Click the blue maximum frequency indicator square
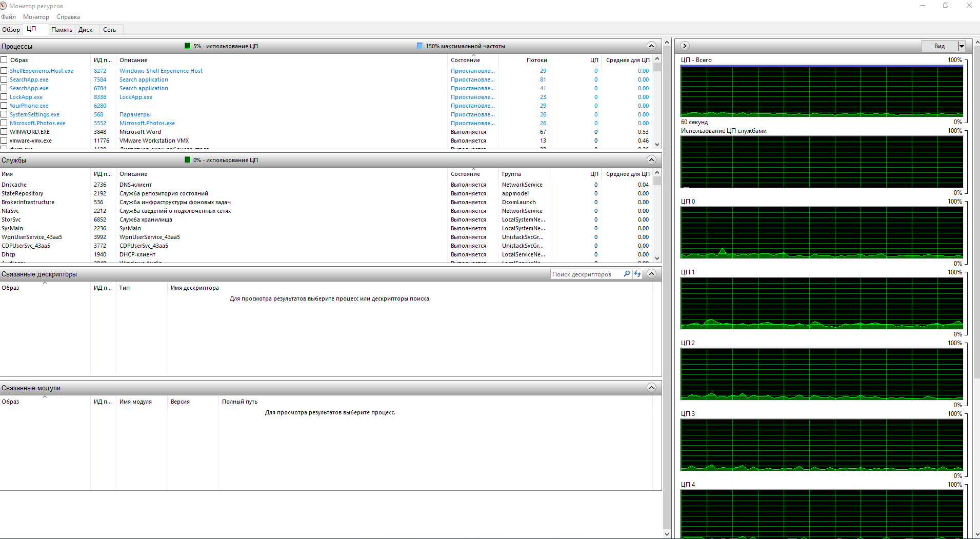Image resolution: width=980 pixels, height=539 pixels. coord(420,46)
